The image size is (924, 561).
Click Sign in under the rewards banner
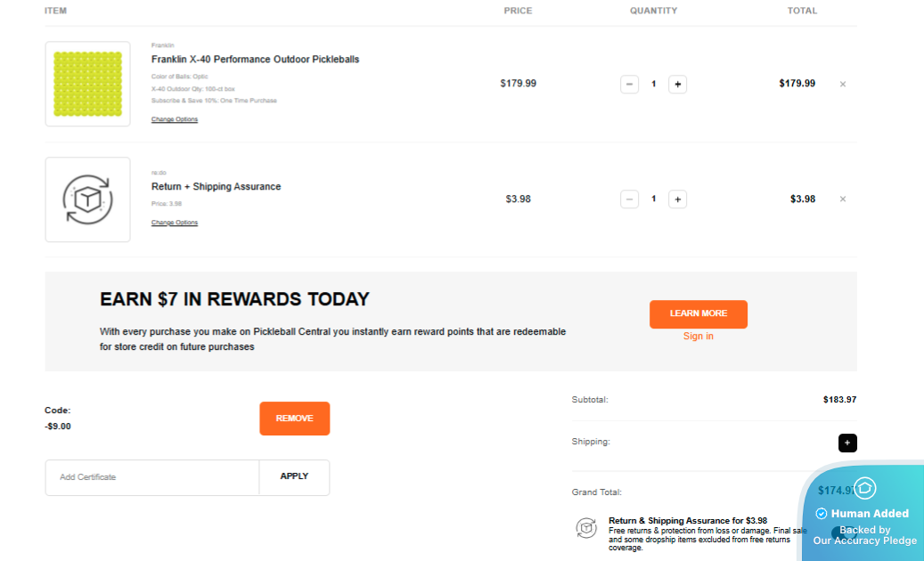click(698, 337)
